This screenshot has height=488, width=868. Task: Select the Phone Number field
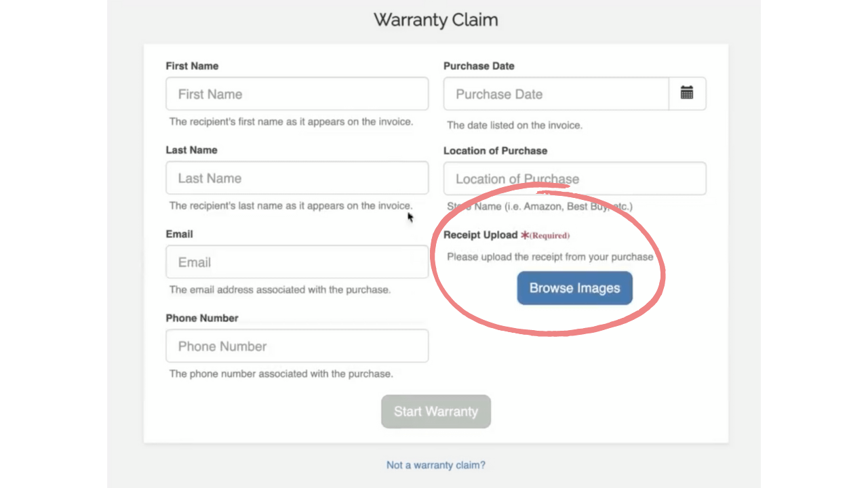297,346
